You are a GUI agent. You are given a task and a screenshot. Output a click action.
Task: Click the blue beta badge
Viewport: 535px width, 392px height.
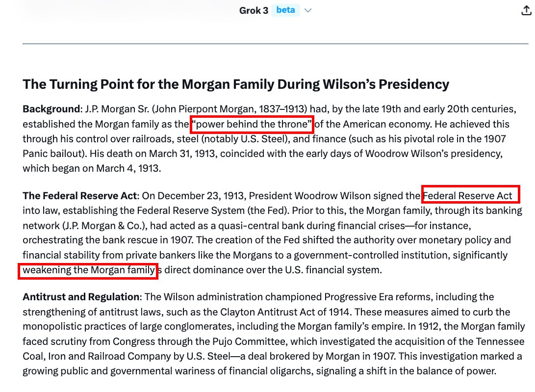coord(285,10)
